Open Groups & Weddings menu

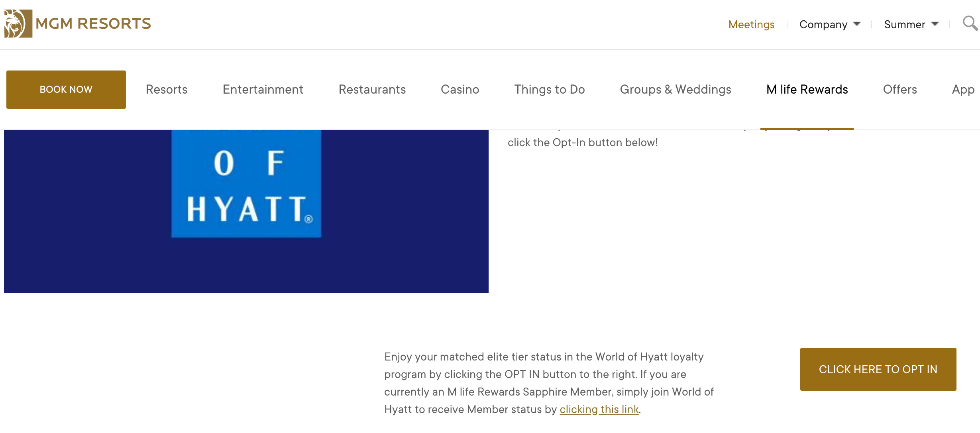click(676, 89)
